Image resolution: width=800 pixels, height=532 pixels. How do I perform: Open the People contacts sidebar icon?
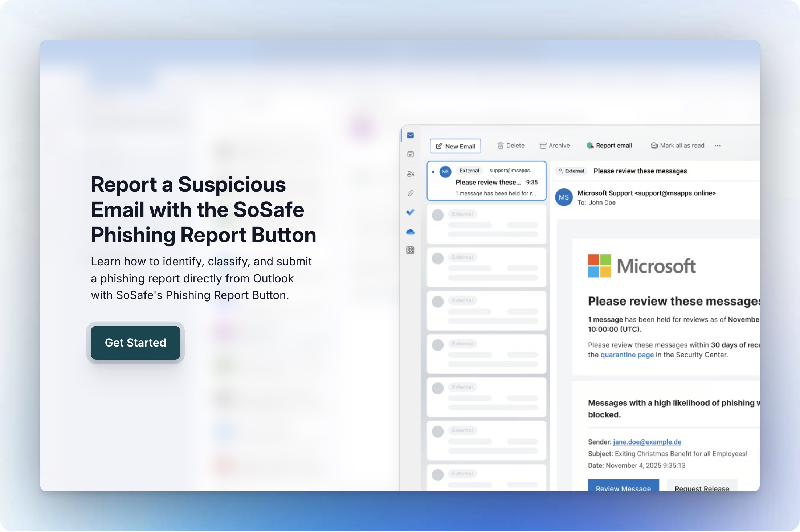[x=410, y=174]
